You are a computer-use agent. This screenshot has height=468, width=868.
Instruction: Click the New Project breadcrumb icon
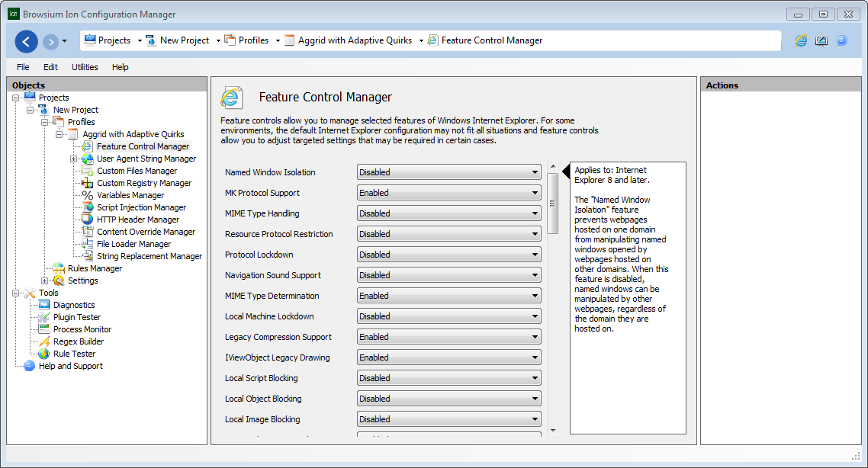pos(150,40)
